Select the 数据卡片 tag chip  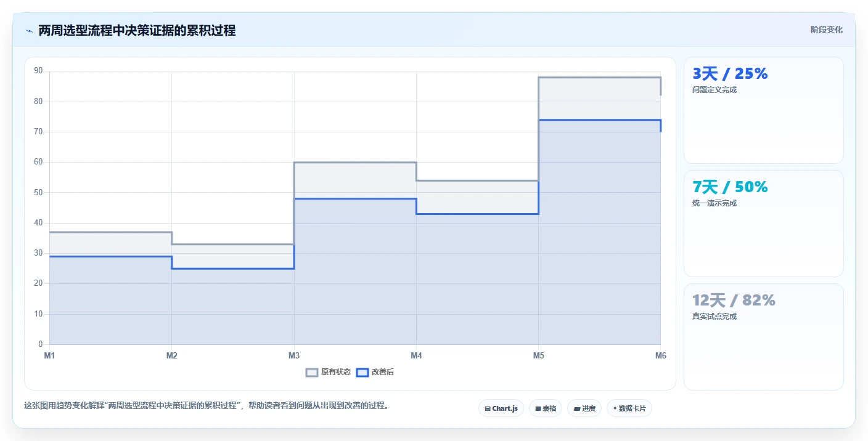click(629, 408)
